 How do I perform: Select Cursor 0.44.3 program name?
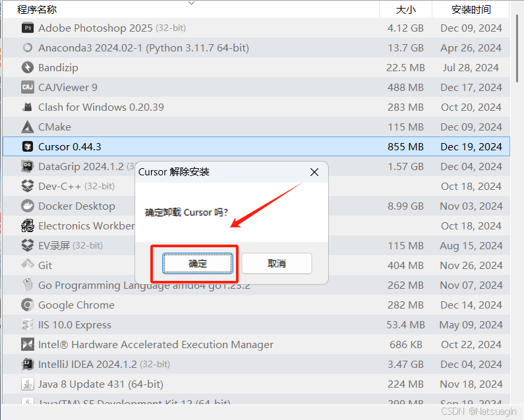click(x=69, y=146)
